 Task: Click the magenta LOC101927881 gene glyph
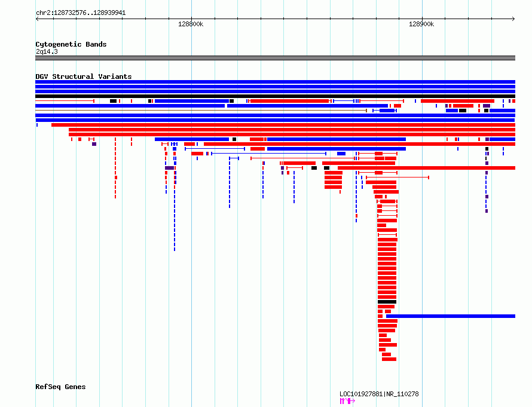[347, 401]
